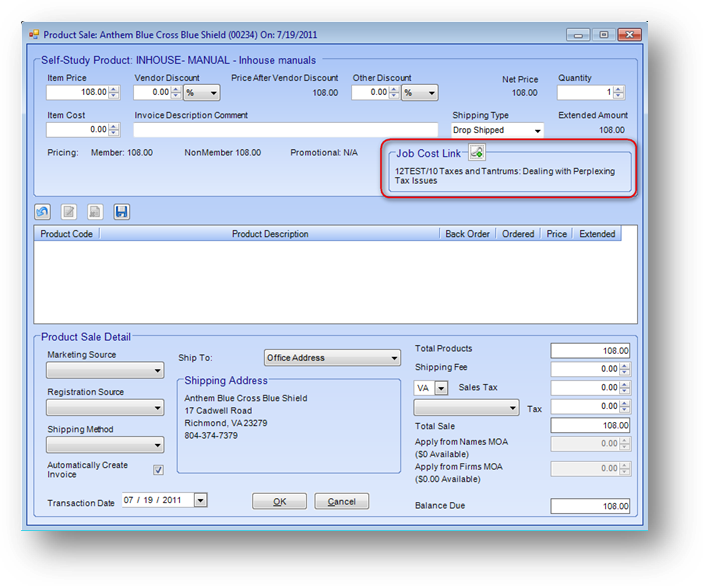Click the 'Richmond, VA 23279' address line
The width and height of the screenshot is (703, 586).
coord(226,423)
